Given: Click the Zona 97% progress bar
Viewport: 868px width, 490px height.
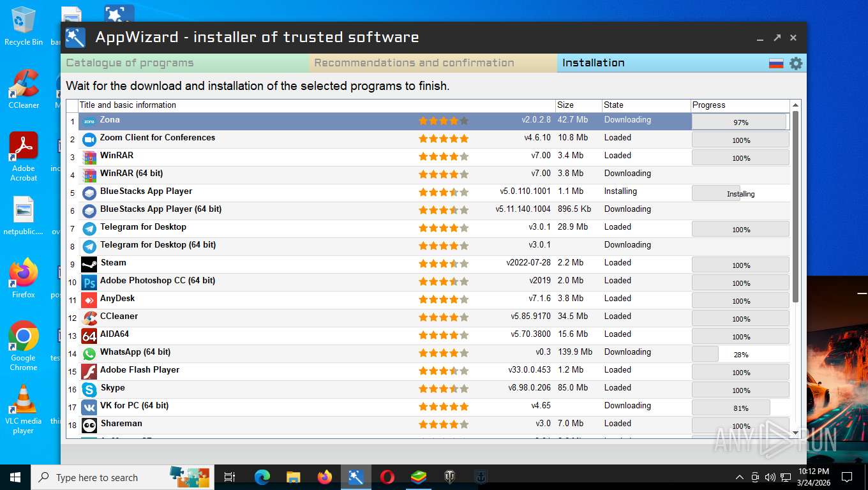Looking at the screenshot, I should [740, 122].
